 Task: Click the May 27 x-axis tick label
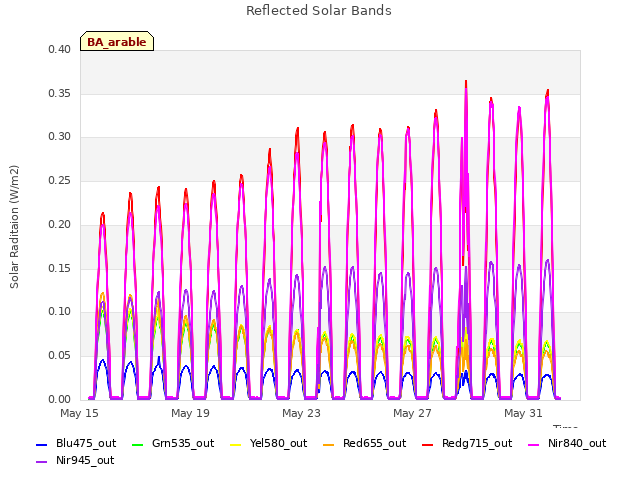(x=412, y=413)
